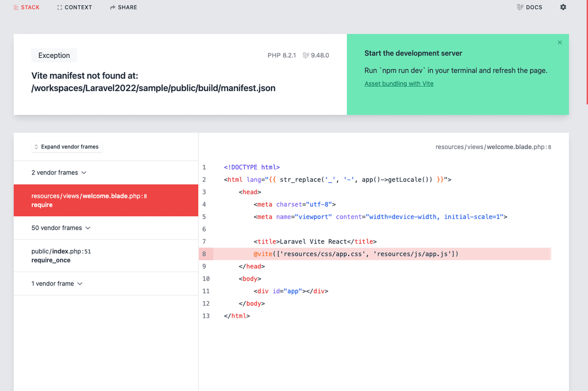Click the 'Start the development server' heading

pos(413,53)
